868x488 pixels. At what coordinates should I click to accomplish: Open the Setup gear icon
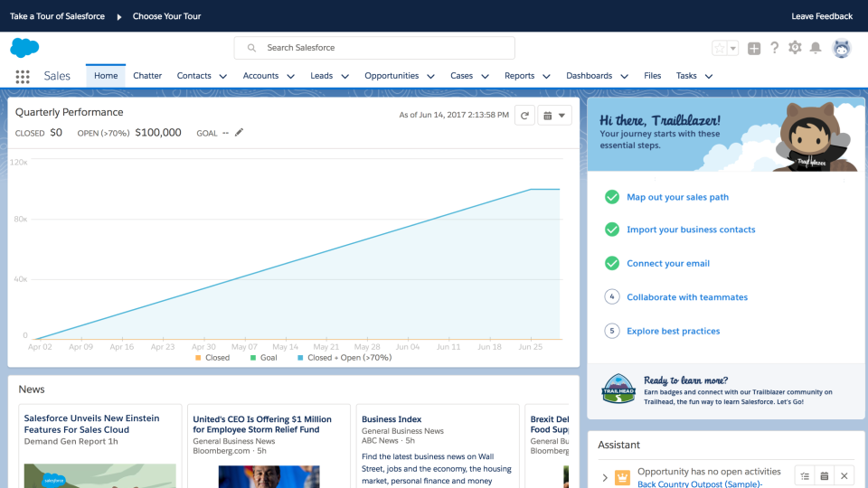795,48
